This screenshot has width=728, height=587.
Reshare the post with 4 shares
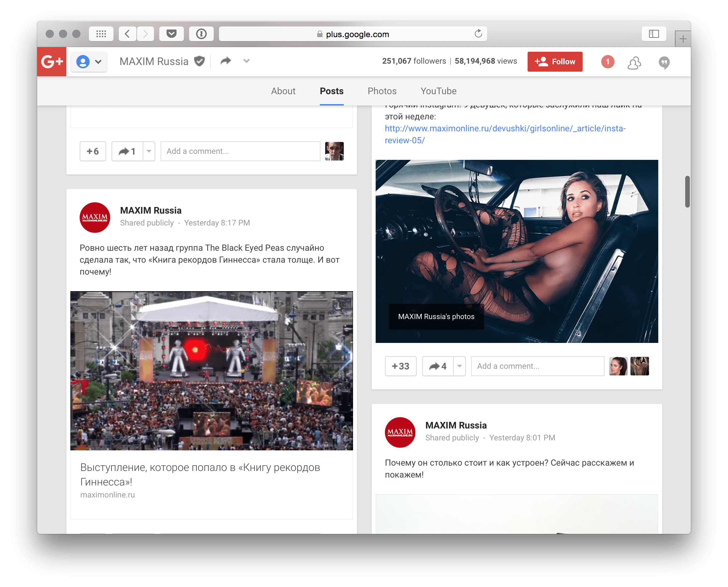click(438, 366)
